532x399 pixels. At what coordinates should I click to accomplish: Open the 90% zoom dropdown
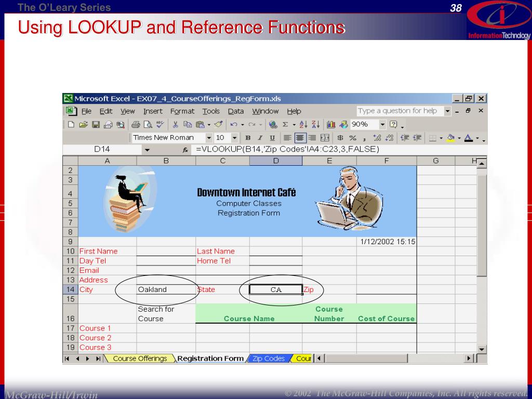(x=383, y=125)
